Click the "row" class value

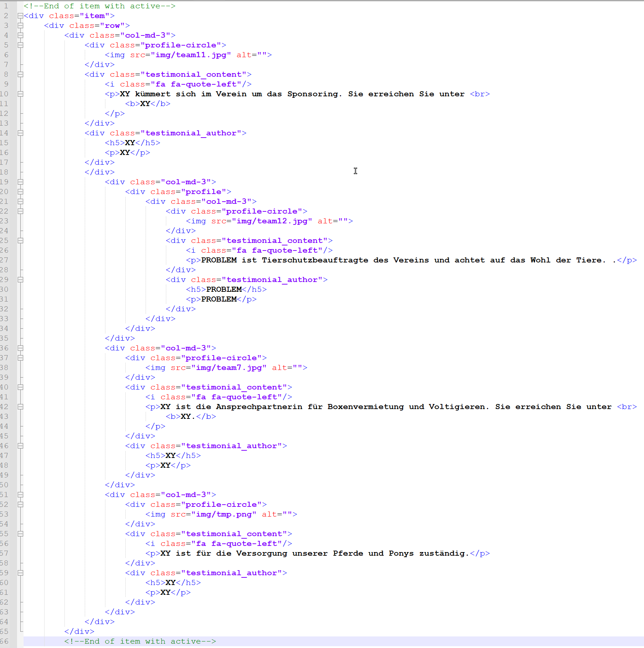point(112,26)
